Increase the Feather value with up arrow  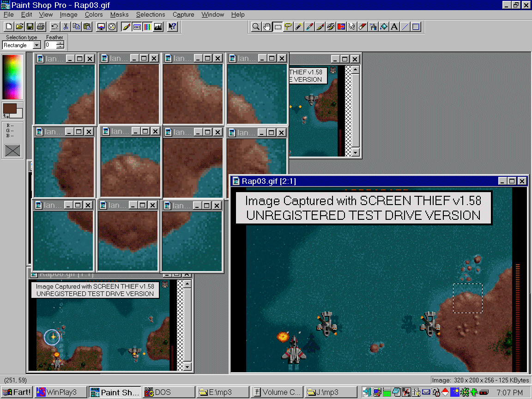60,43
